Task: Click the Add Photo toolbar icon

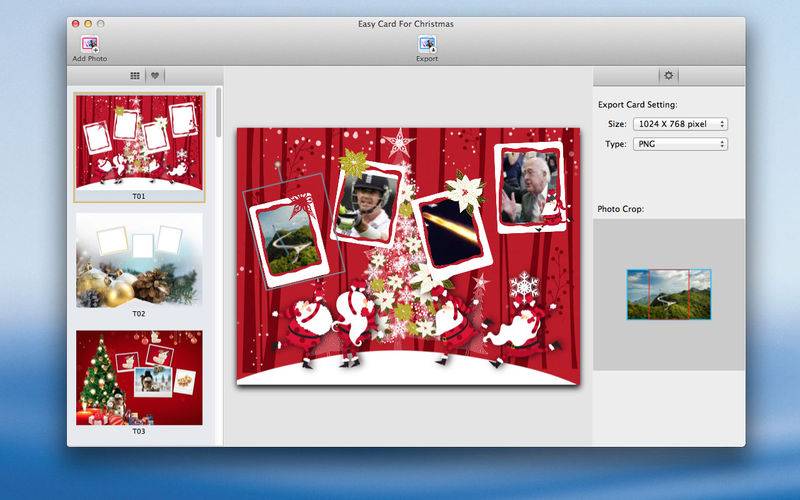Action: [89, 44]
